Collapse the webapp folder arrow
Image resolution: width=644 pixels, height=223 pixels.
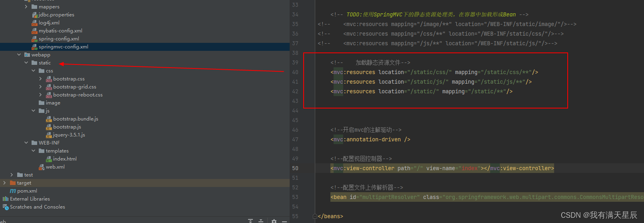(x=19, y=54)
